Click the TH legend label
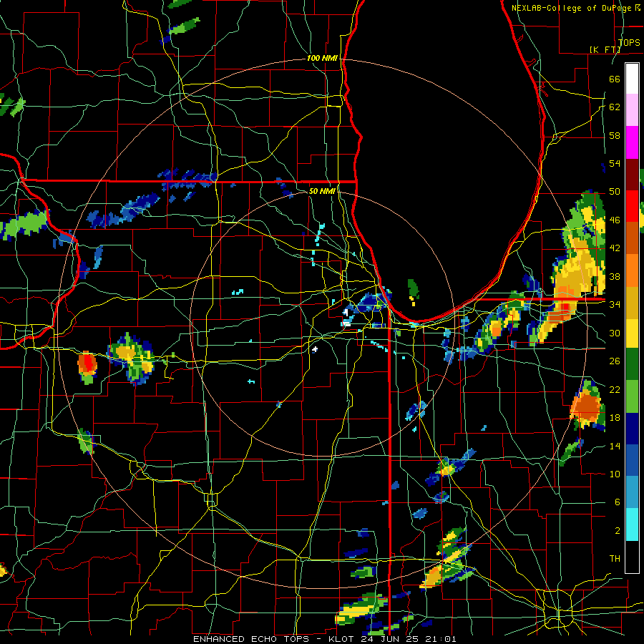The image size is (644, 644). 615,559
